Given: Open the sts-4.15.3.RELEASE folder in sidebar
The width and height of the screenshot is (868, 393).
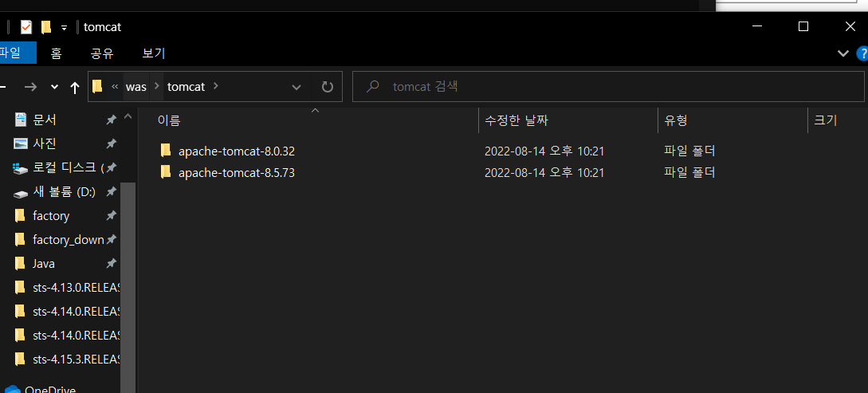Looking at the screenshot, I should (x=76, y=360).
